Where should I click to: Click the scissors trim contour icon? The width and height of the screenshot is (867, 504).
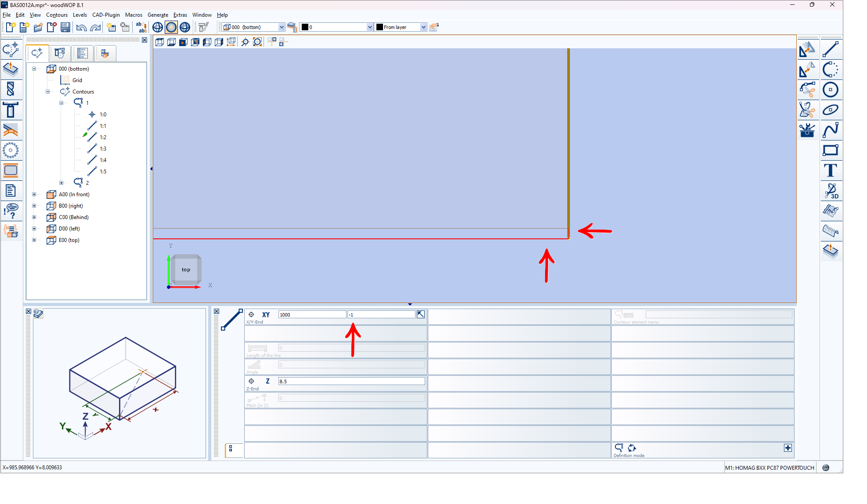807,90
